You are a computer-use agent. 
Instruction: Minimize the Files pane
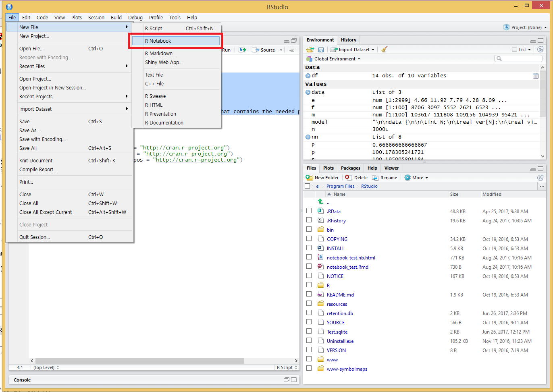[533, 169]
